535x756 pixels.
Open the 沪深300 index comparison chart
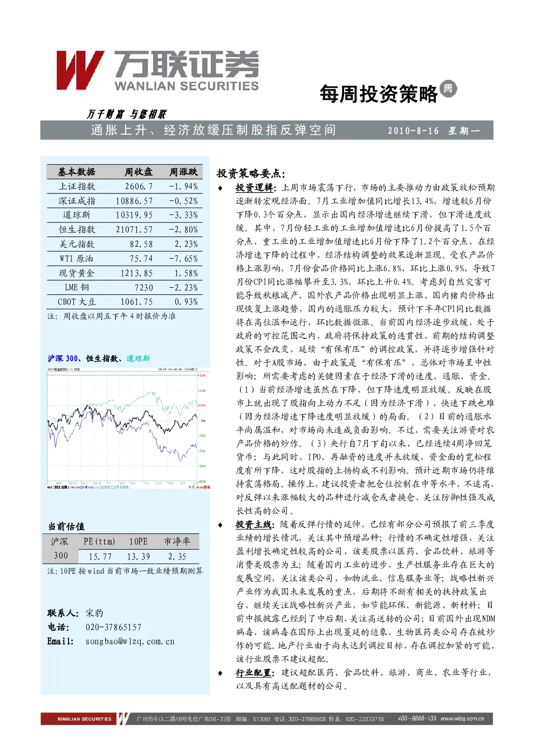pos(127,428)
